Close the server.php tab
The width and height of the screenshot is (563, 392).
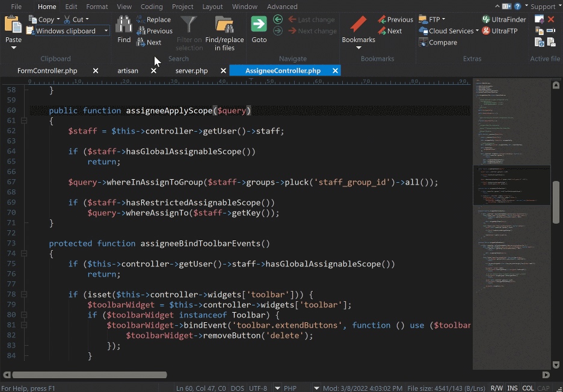tap(223, 71)
